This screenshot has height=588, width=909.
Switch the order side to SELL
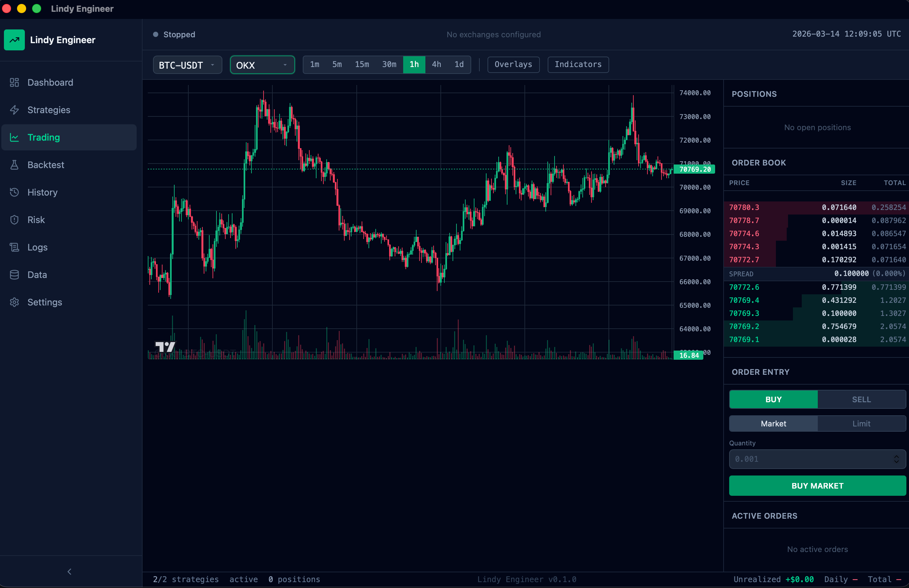[x=861, y=399]
